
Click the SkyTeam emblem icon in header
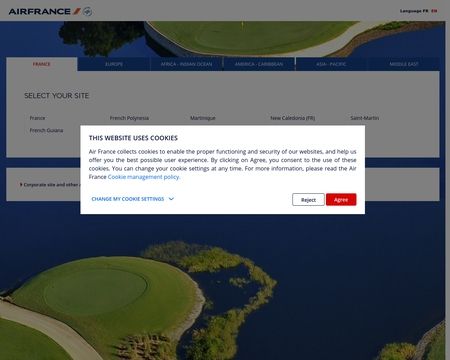tap(88, 11)
